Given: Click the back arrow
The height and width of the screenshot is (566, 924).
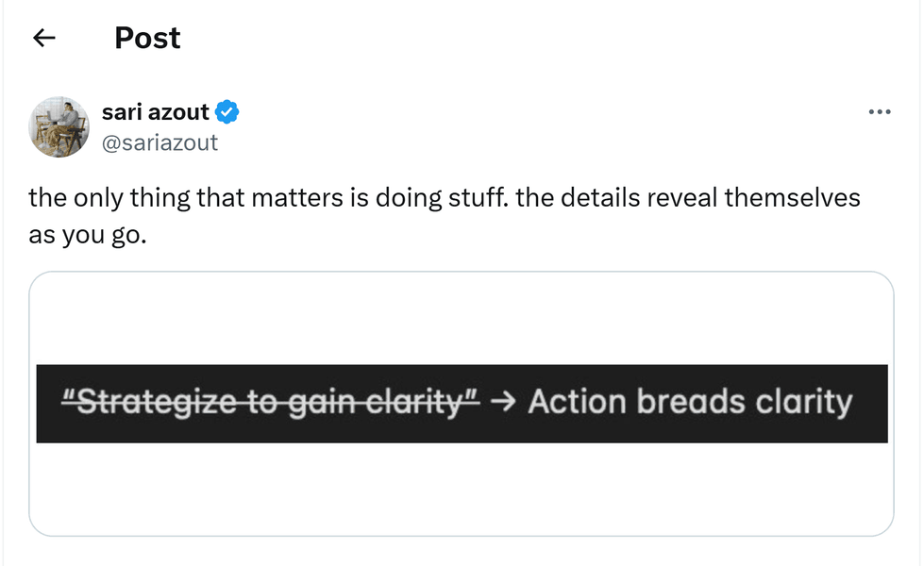Looking at the screenshot, I should pos(44,38).
